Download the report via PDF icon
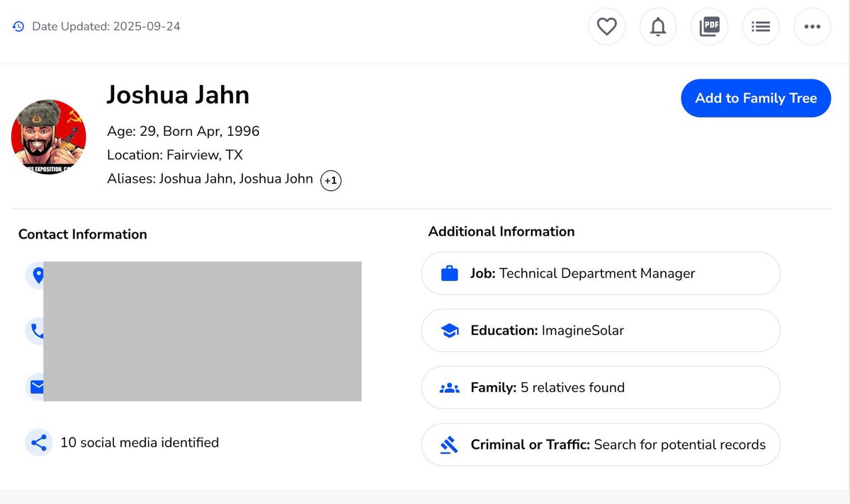This screenshot has height=504, width=850. 709,27
